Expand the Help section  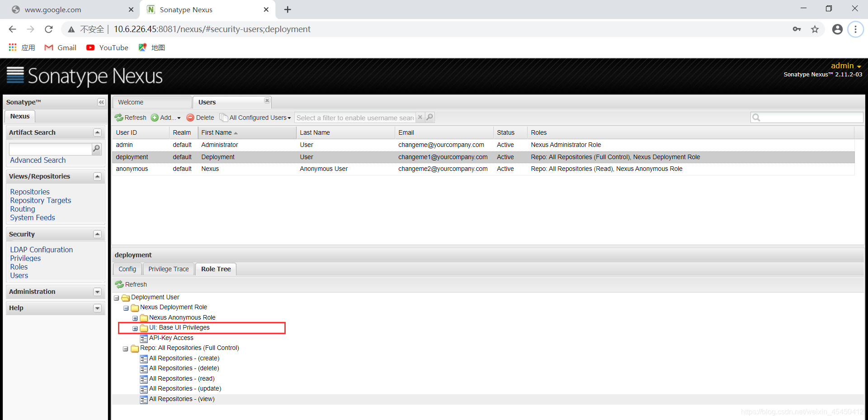97,308
